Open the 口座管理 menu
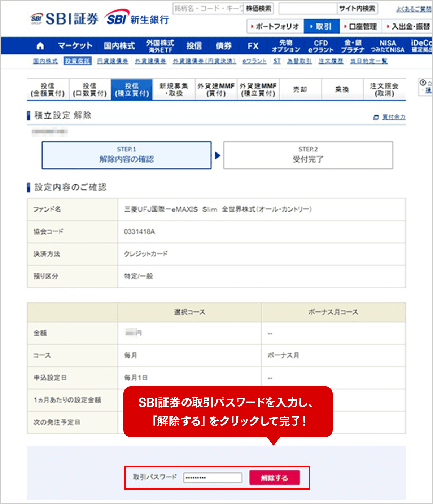This screenshot has width=433, height=504. pyautogui.click(x=360, y=26)
